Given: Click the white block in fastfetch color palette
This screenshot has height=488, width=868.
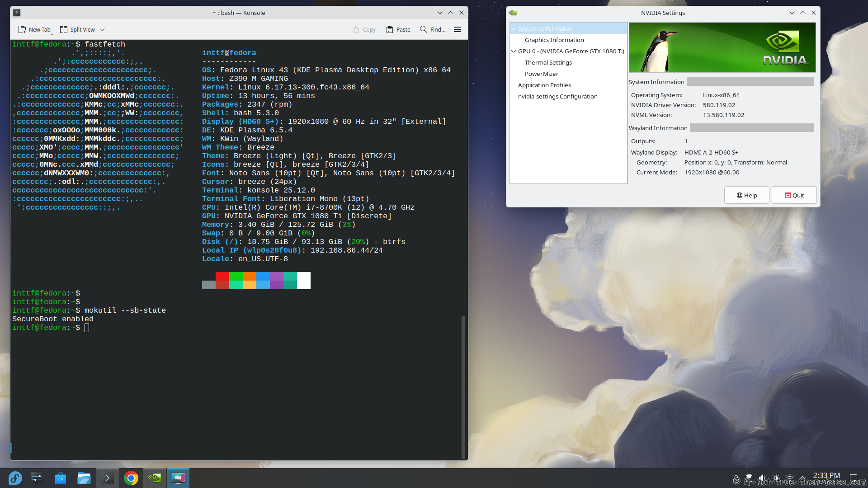Looking at the screenshot, I should 304,281.
